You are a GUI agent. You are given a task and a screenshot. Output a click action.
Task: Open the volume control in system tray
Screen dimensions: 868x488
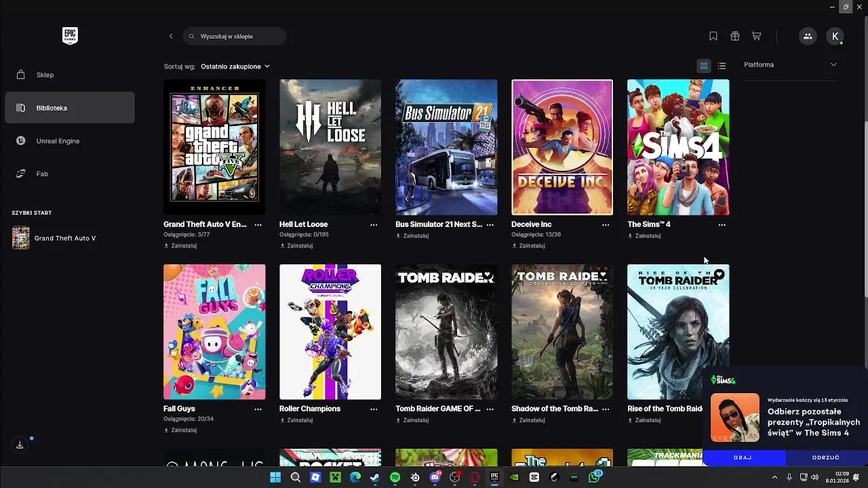(814, 477)
